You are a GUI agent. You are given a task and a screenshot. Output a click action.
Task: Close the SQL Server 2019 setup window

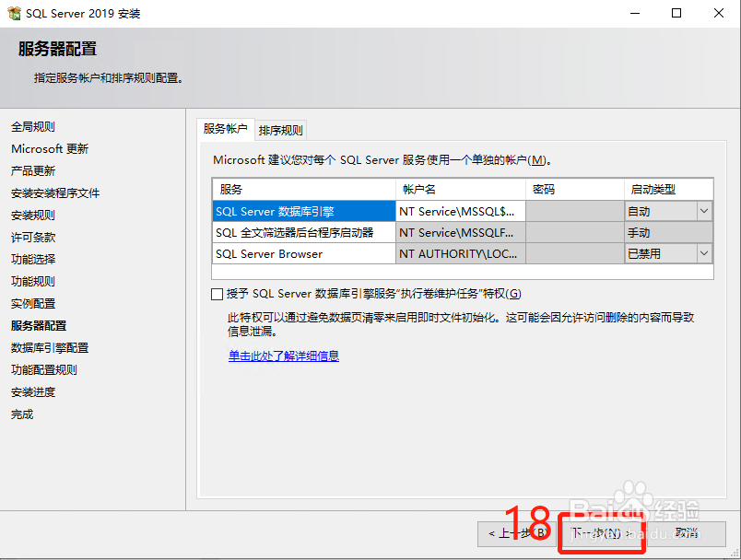click(x=719, y=13)
